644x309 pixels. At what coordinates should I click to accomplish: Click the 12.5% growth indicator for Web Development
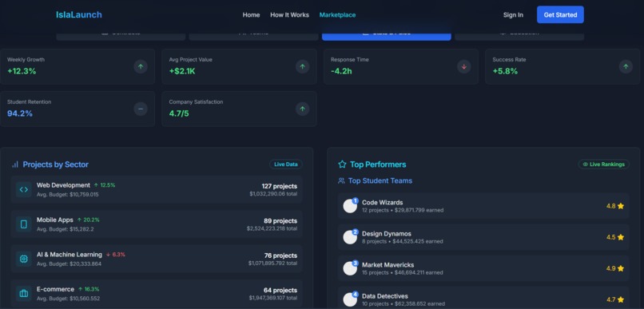(105, 185)
